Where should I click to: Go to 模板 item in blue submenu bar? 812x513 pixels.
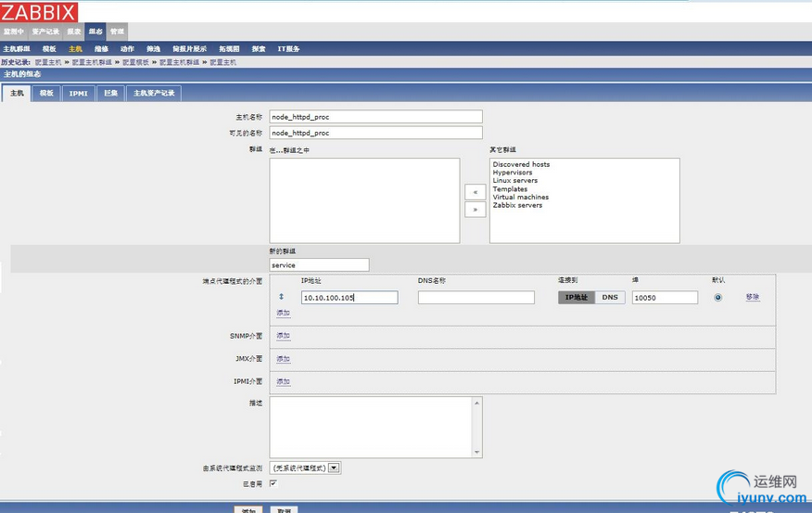pyautogui.click(x=49, y=49)
